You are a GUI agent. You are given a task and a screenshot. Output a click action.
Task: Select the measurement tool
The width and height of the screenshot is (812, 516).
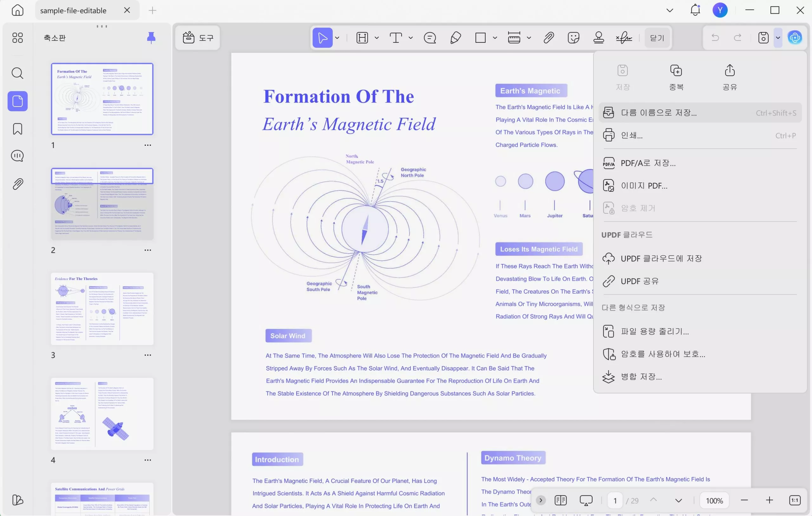point(514,37)
